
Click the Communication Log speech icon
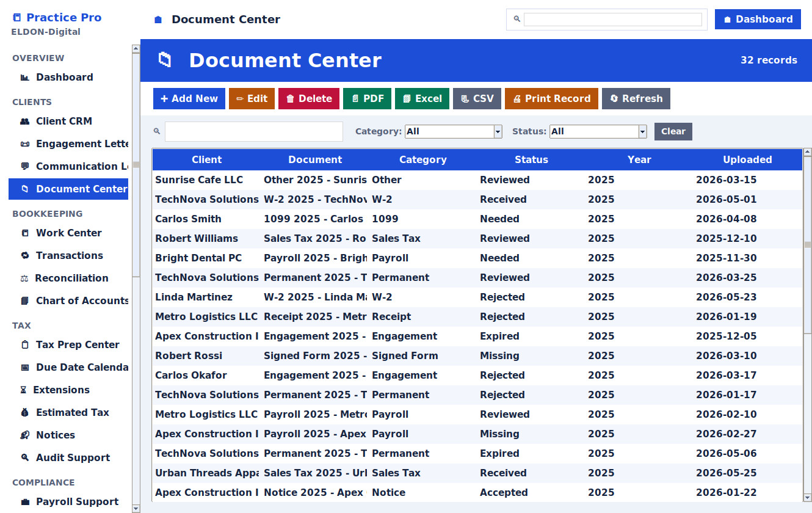[x=25, y=167]
